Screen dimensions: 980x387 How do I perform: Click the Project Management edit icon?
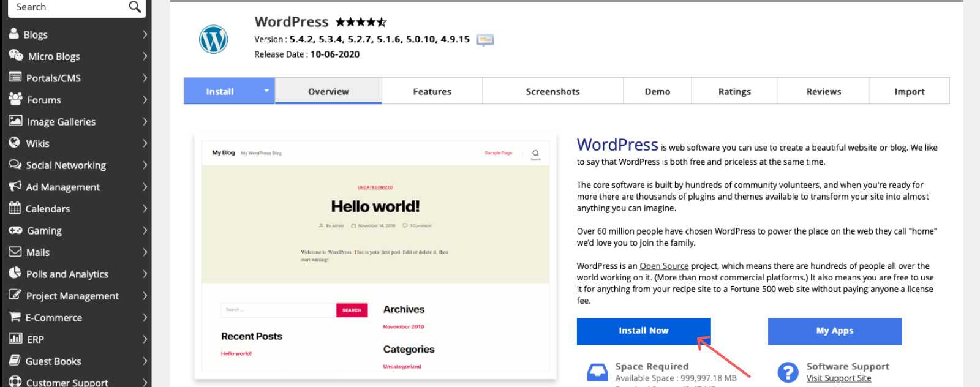[15, 295]
